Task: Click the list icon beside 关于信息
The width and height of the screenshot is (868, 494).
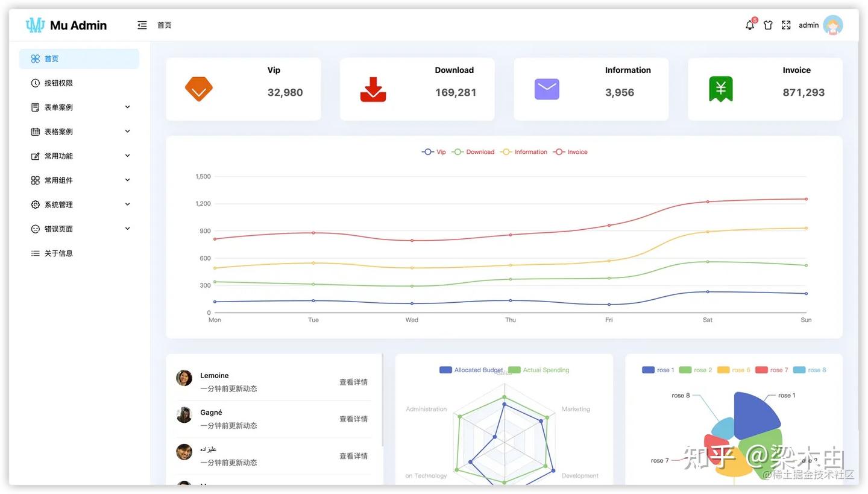Action: (x=34, y=253)
